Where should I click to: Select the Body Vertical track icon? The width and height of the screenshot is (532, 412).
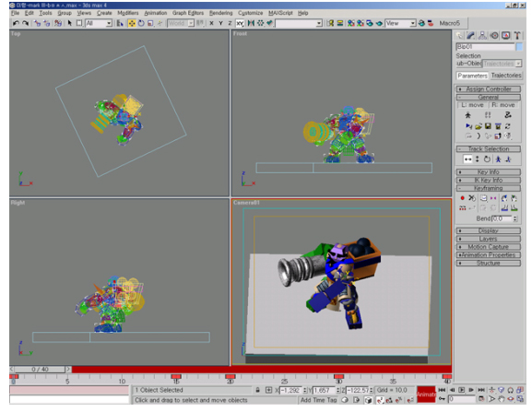[x=477, y=159]
